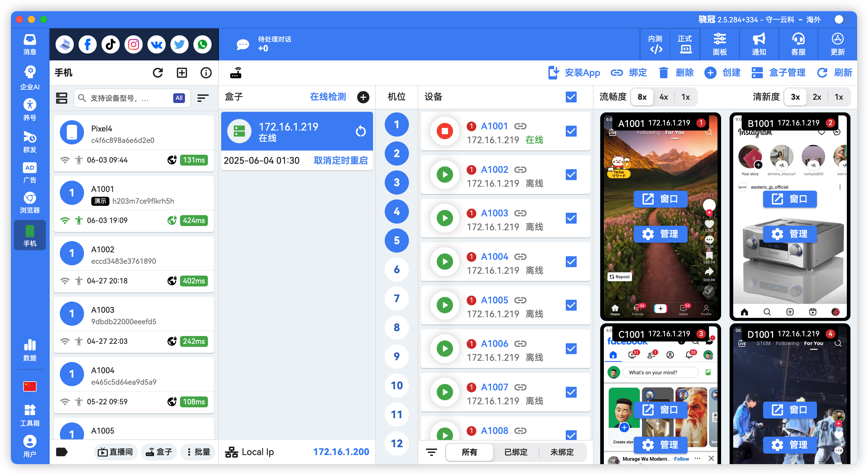Stop the A1001 device stream
Screen dimensions: 868x475
445,131
